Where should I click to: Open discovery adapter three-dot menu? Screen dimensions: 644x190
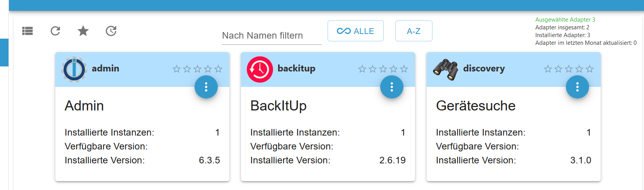pos(577,87)
